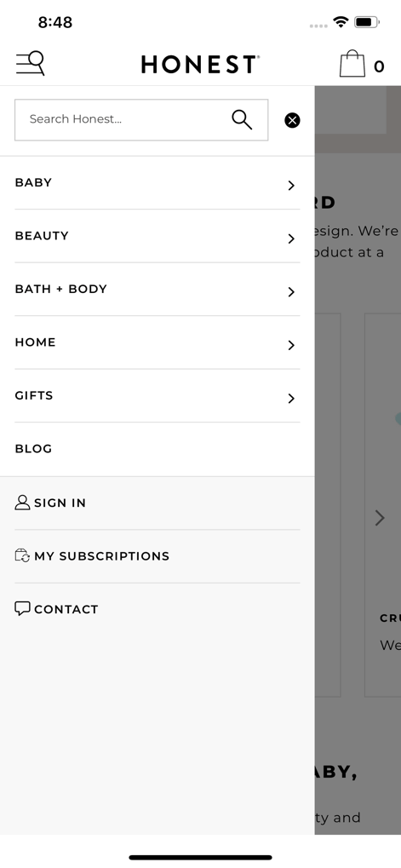Expand the Home category chevron
The image size is (401, 868).
point(291,345)
